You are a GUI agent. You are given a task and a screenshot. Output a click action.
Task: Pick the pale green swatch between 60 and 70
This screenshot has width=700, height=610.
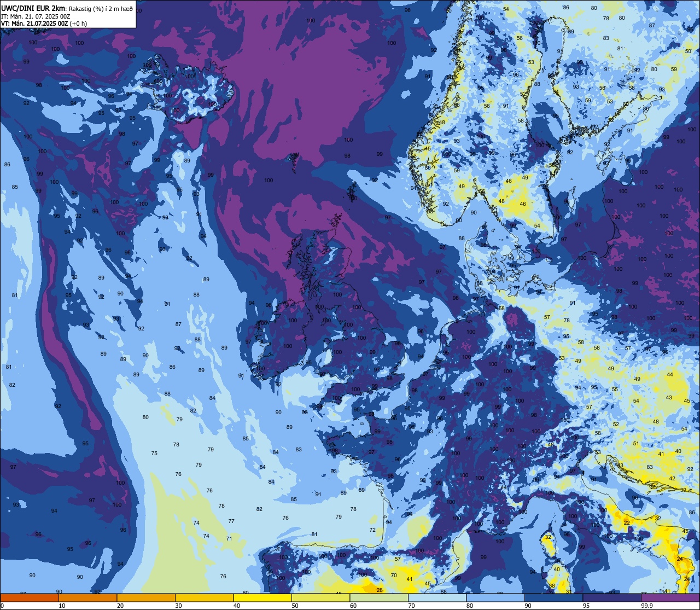(x=379, y=597)
